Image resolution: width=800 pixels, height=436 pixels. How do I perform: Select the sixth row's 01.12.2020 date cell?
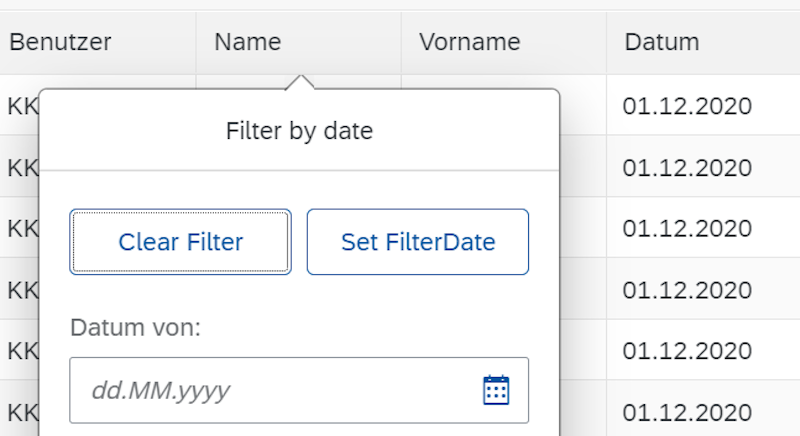686,411
